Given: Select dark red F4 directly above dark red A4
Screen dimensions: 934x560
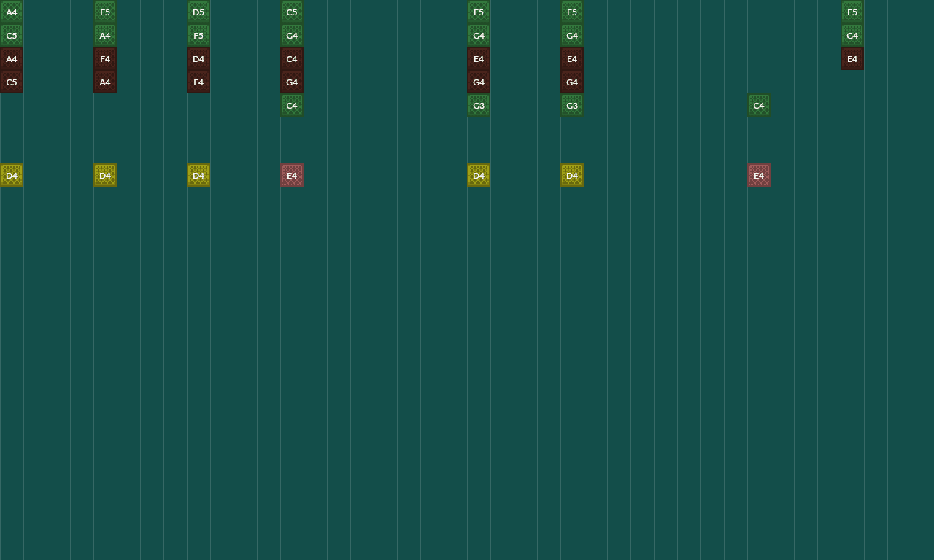Looking at the screenshot, I should (105, 58).
